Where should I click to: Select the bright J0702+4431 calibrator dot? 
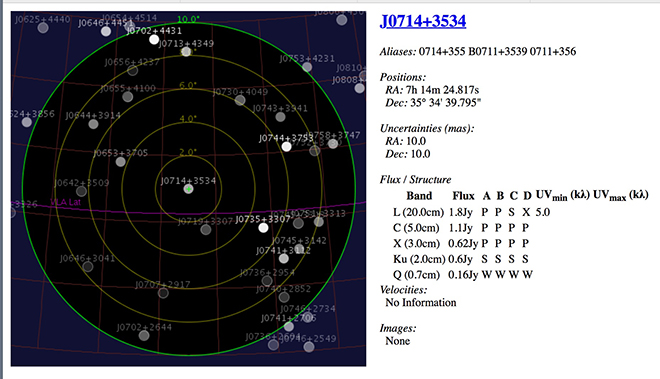click(154, 40)
